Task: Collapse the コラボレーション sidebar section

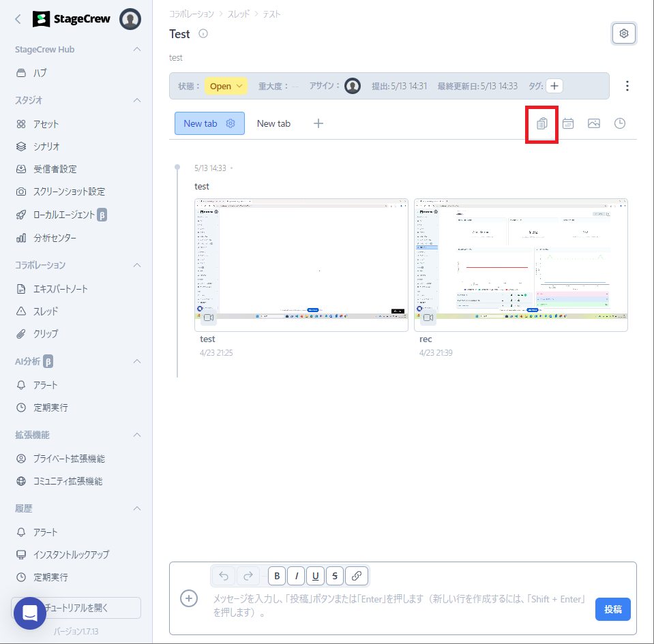Action: [x=137, y=265]
